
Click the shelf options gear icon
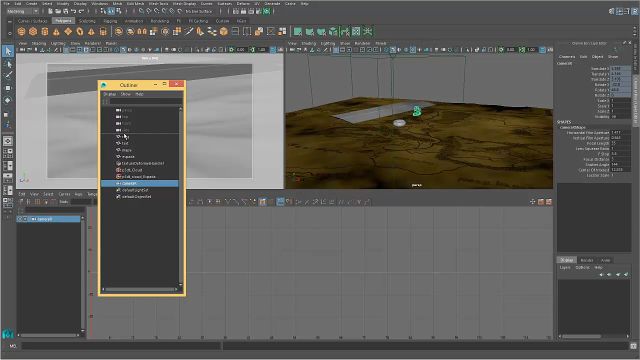tap(9, 33)
